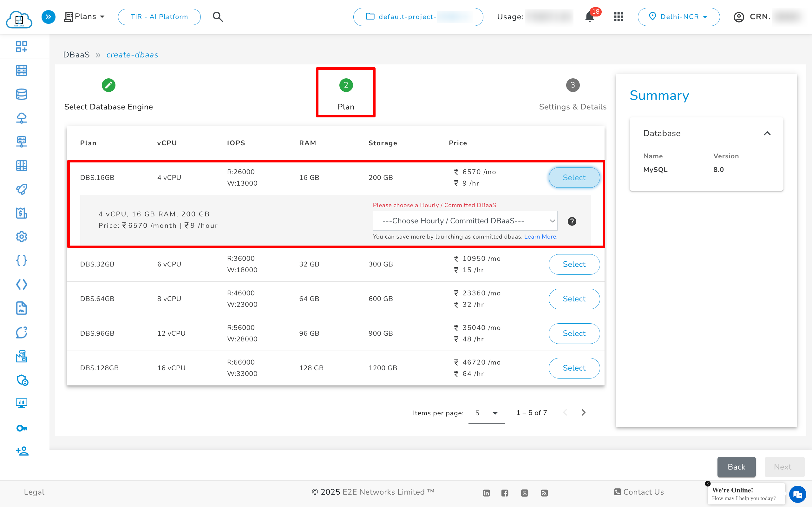Open the CRN user profile icon

[739, 17]
